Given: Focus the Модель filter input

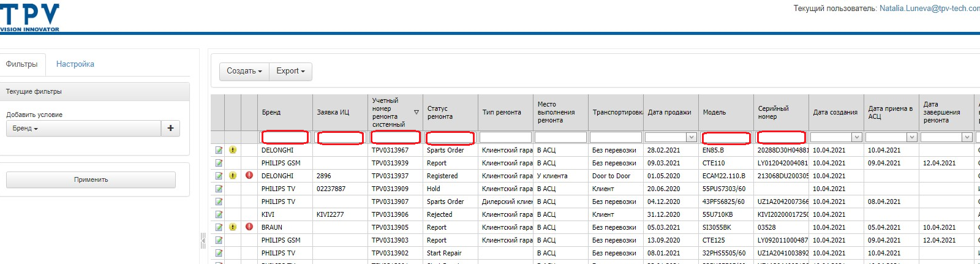Looking at the screenshot, I should 726,137.
